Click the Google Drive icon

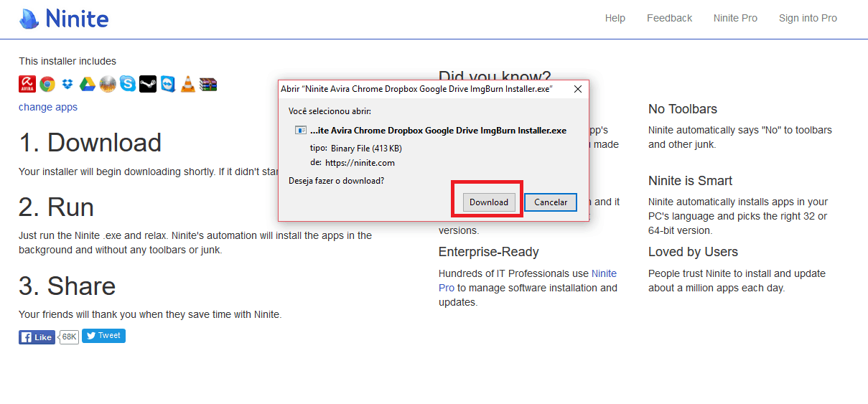(x=88, y=84)
